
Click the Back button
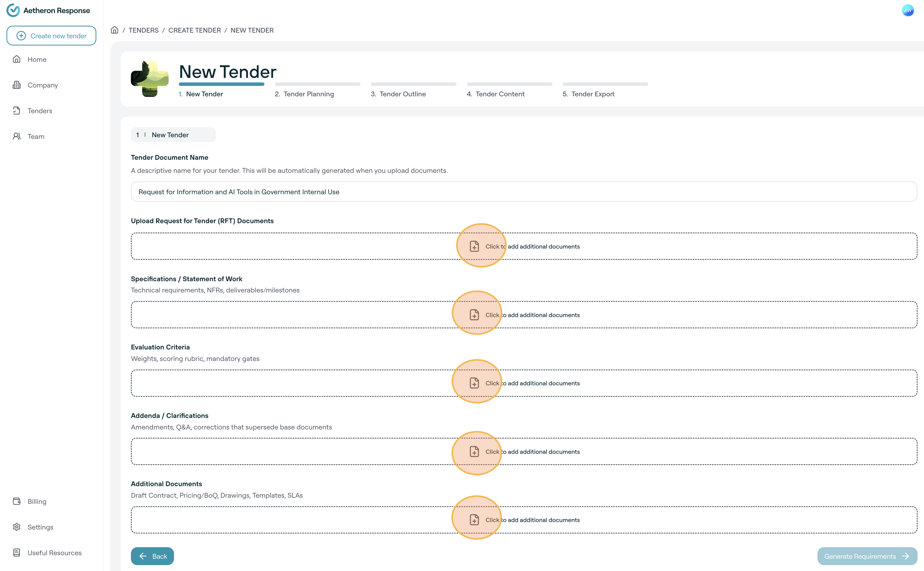[152, 556]
